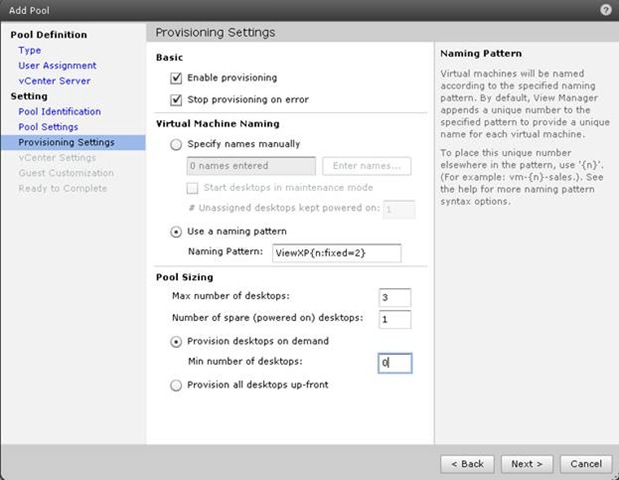The height and width of the screenshot is (480, 619).
Task: Toggle Enable provisioning checkbox
Action: pyautogui.click(x=176, y=78)
